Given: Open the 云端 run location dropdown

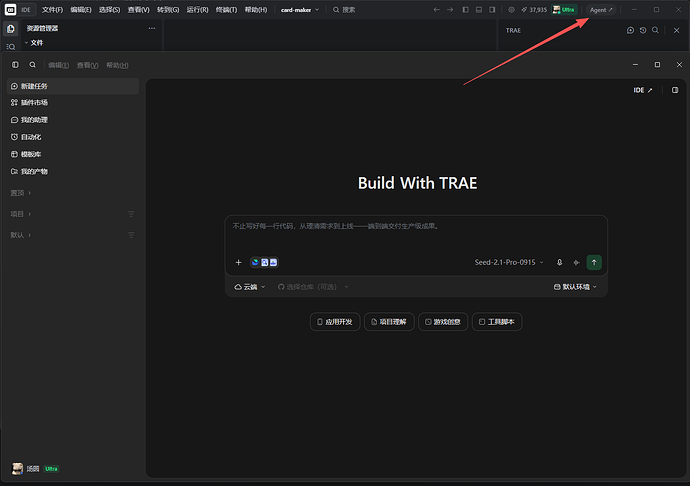Looking at the screenshot, I should 250,287.
